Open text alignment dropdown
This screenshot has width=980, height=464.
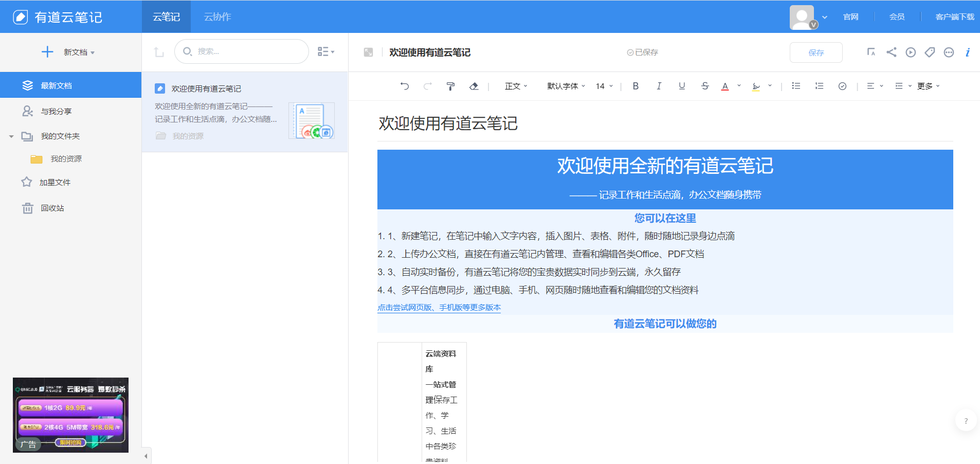pos(875,86)
